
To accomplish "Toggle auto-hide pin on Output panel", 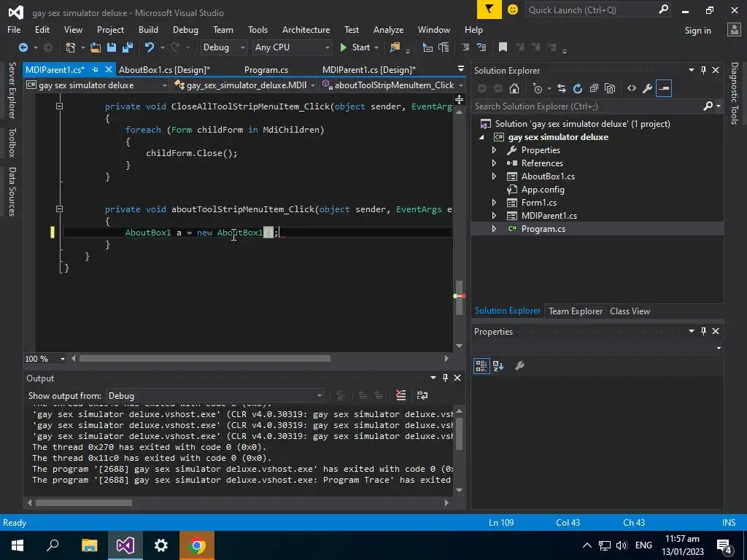I will [446, 378].
